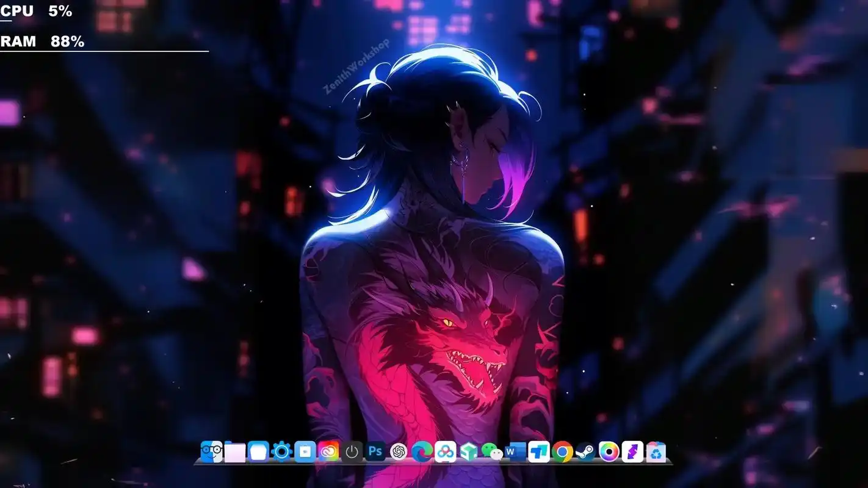Open the blue double-T app icon

[538, 452]
